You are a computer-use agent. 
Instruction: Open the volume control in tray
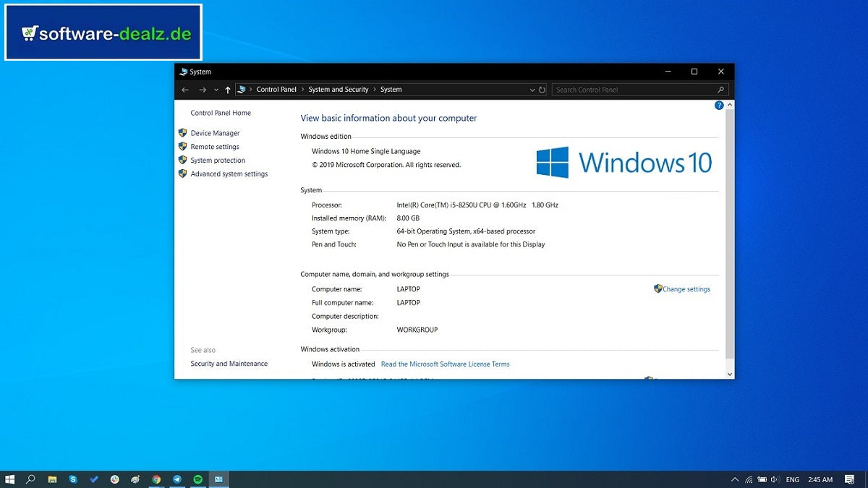coord(773,479)
